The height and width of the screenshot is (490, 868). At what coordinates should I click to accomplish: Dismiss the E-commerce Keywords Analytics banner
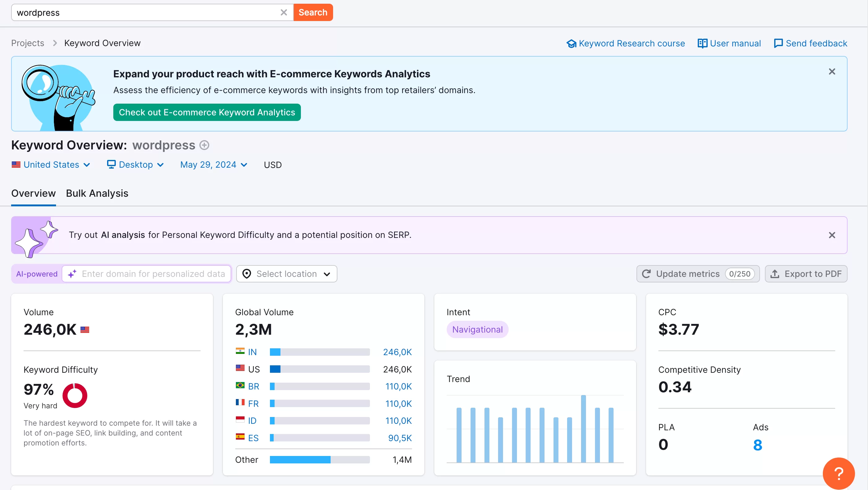(832, 71)
